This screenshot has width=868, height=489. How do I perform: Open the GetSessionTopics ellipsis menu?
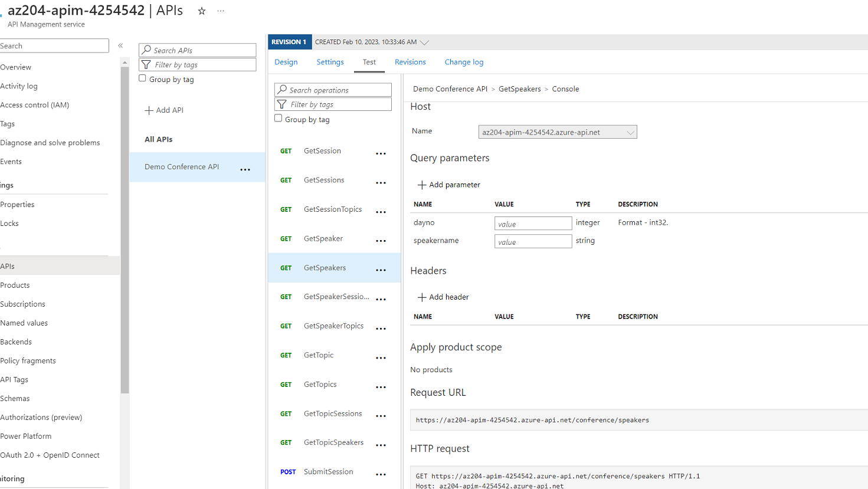pos(381,212)
